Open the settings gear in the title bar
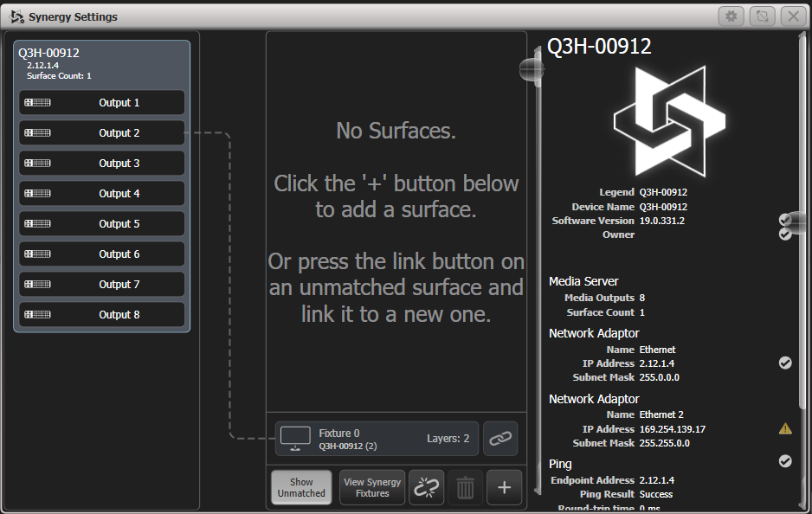 click(731, 16)
